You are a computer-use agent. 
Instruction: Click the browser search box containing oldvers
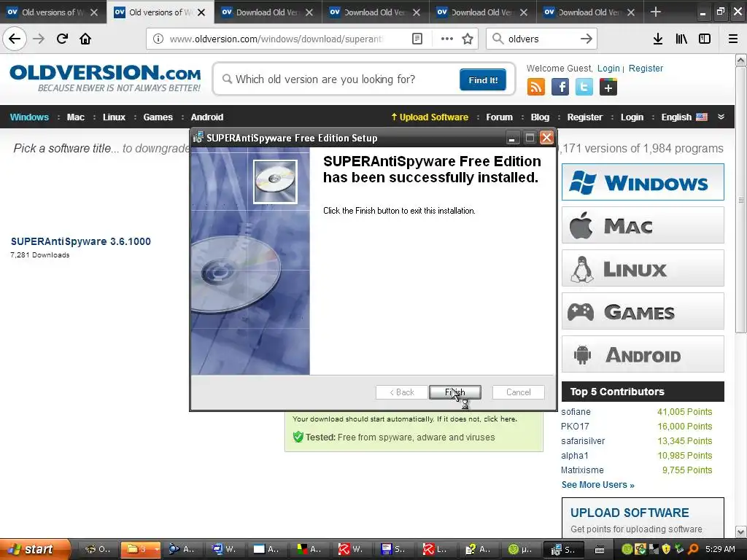click(541, 39)
